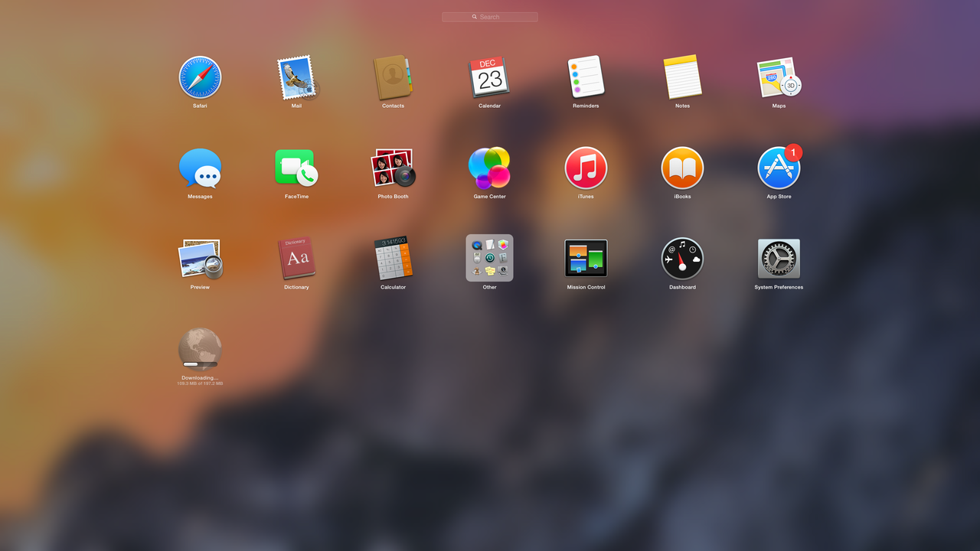Launch the Maps app

pyautogui.click(x=779, y=77)
